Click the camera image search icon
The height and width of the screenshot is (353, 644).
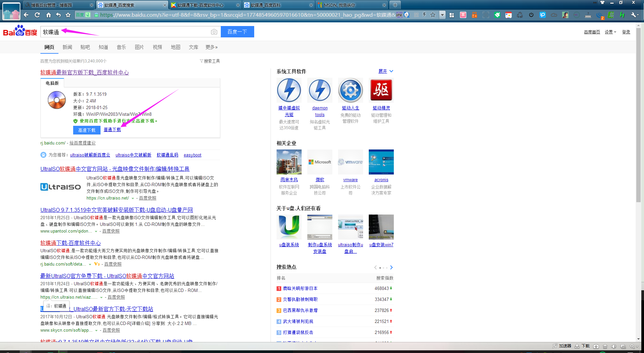point(214,32)
